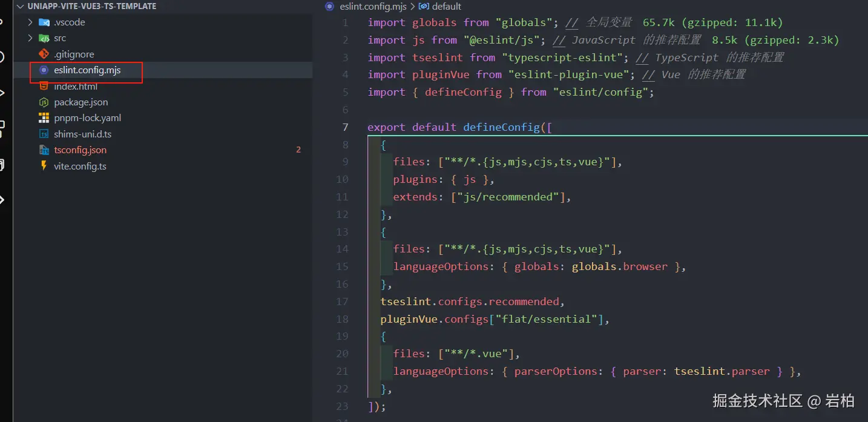868x422 pixels.
Task: Click 'pluginVue' identifier on line 4
Action: pos(441,74)
